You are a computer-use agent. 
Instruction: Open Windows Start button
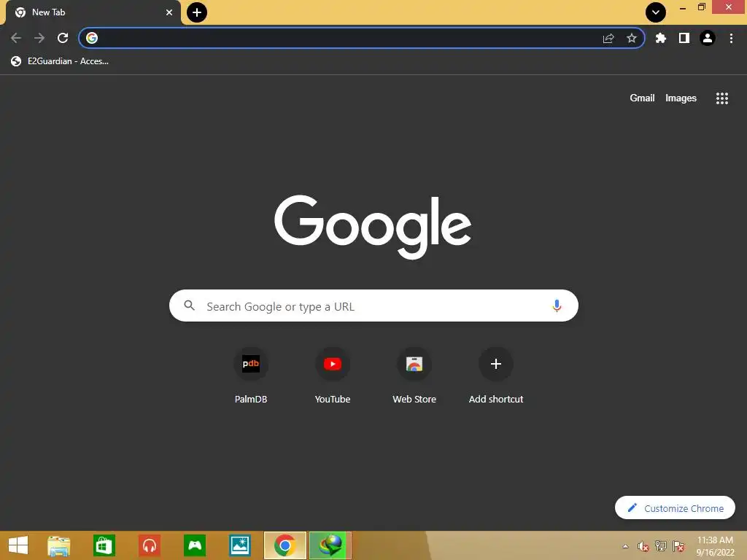pos(18,545)
